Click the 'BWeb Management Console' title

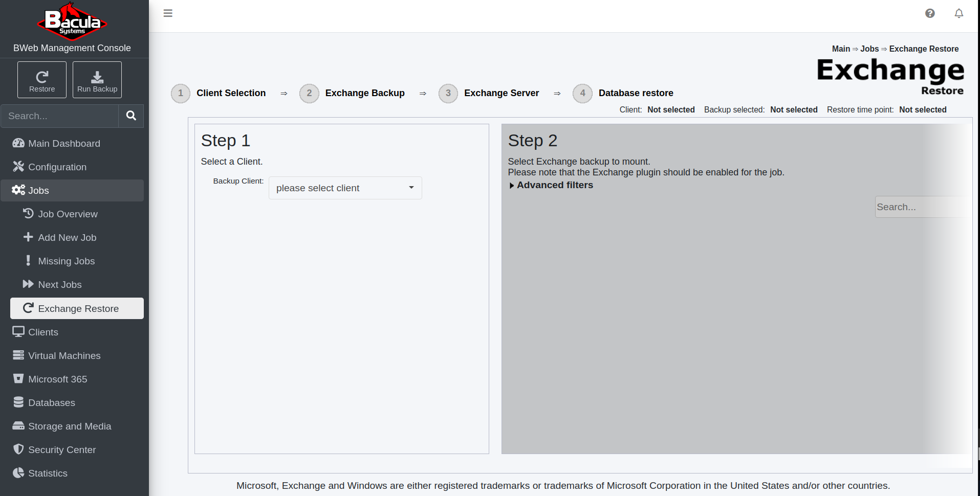pos(72,48)
